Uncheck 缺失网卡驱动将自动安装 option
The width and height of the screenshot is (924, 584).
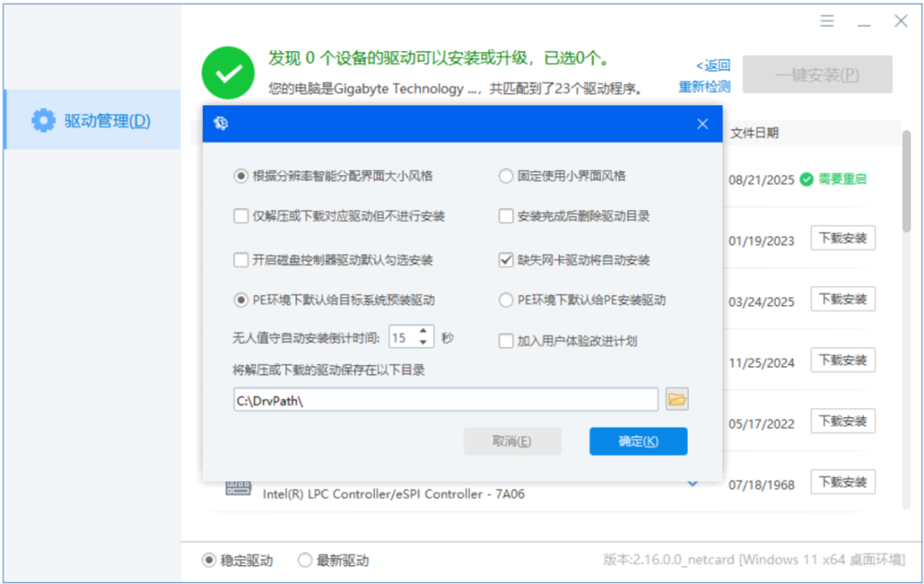[x=506, y=260]
